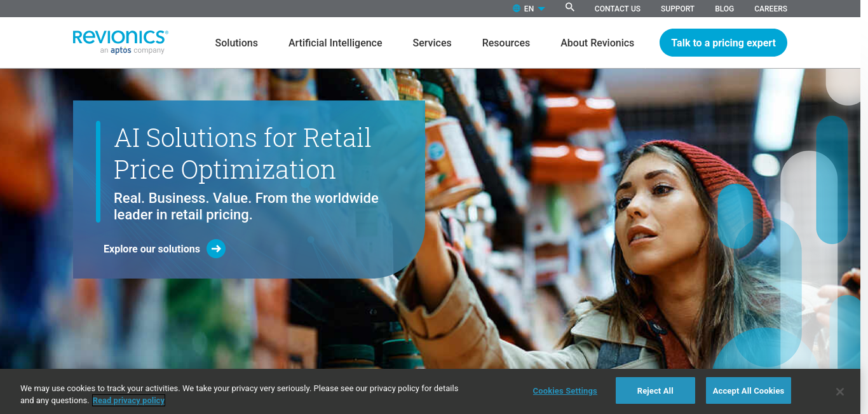The image size is (868, 414).
Task: Click the AI Solutions for Retail Price Optimization heading
Action: 243,153
